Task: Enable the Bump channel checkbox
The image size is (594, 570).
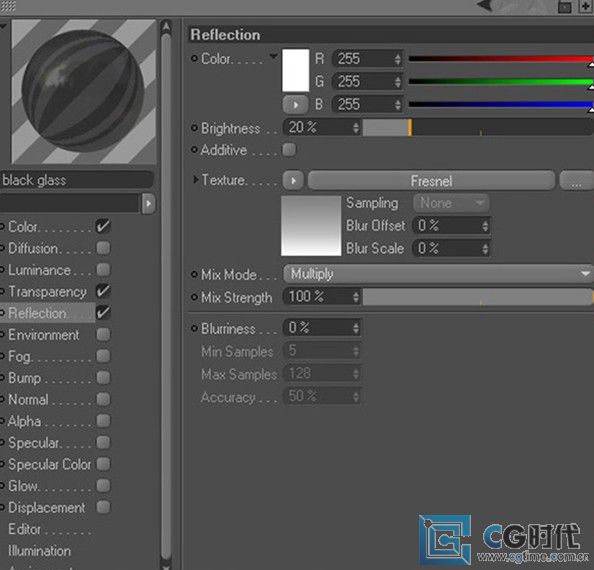Action: [x=103, y=378]
